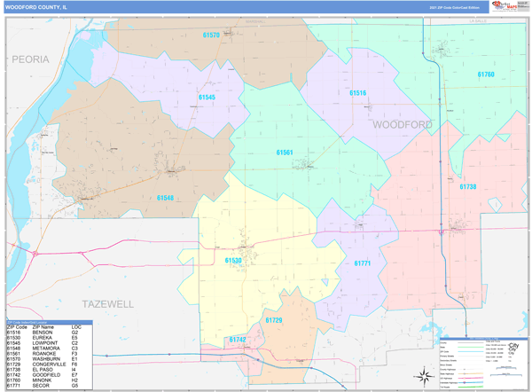This screenshot has height=392, width=532.
Task: Select GOODFIELD in the ZIP index
Action: [46, 375]
